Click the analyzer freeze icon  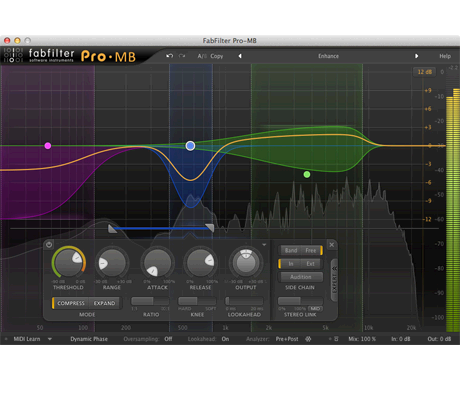tap(308, 339)
